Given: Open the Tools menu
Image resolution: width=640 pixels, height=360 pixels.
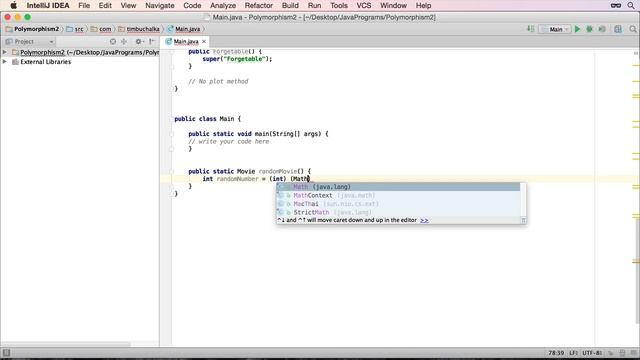Looking at the screenshot, I should click(339, 5).
